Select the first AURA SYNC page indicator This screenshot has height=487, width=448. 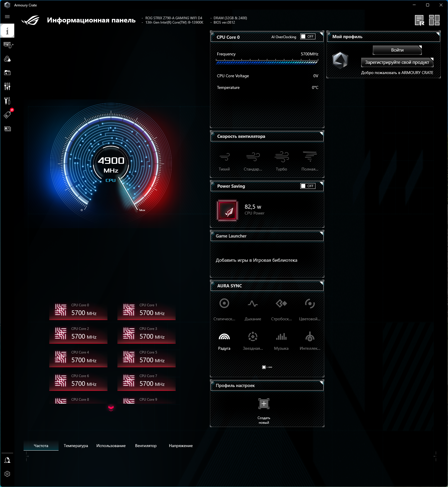pyautogui.click(x=264, y=367)
